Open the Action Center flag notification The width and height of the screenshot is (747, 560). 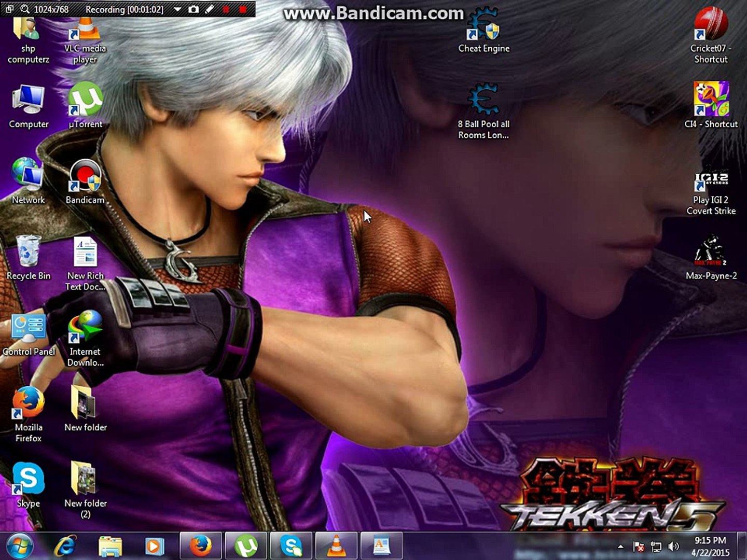[639, 547]
